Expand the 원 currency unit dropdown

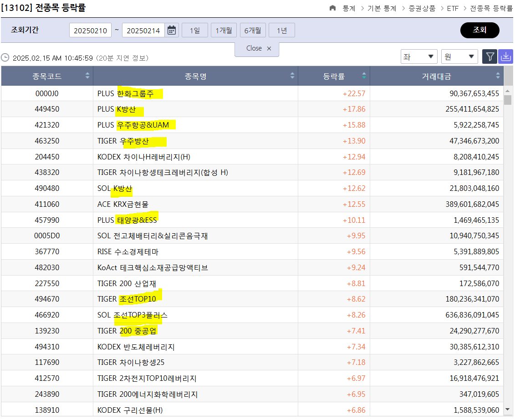(x=459, y=56)
